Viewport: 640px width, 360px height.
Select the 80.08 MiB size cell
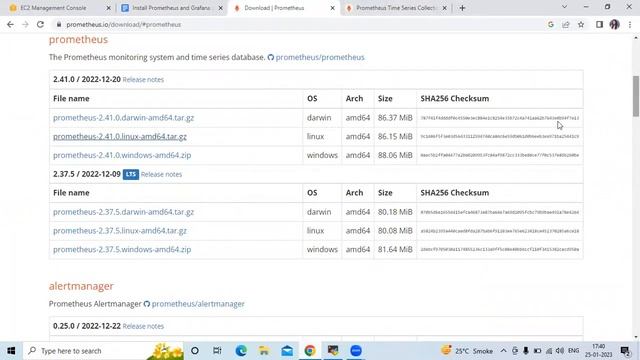(395, 231)
